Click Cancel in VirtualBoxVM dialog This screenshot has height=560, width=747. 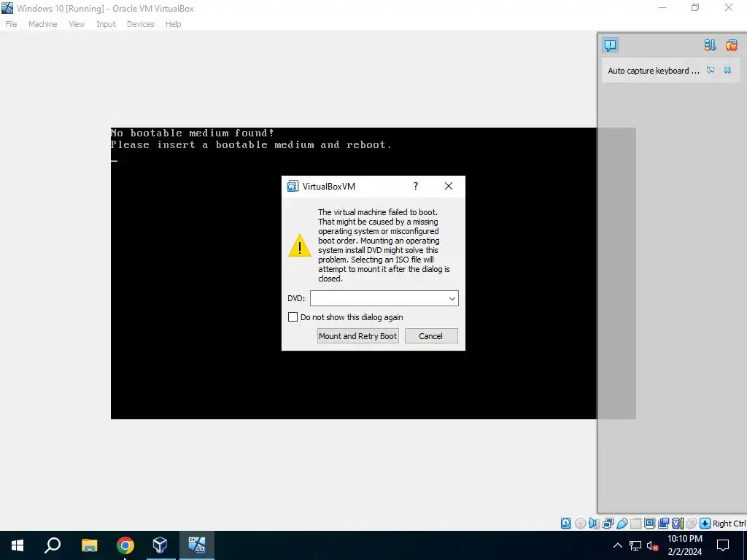(431, 335)
